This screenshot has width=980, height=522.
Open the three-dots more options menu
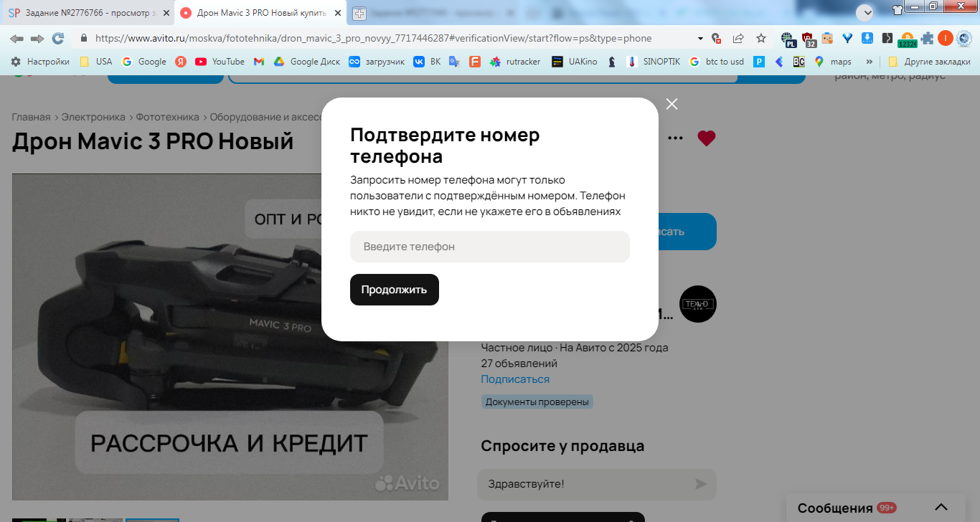[675, 138]
